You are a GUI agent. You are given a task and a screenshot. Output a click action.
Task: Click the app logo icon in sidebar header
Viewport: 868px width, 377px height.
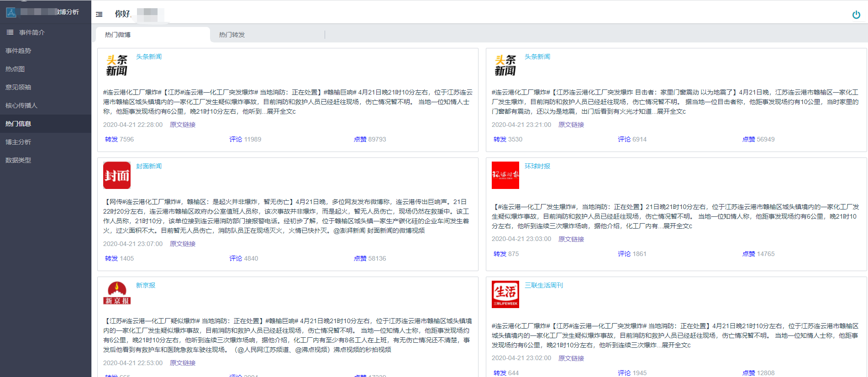click(x=11, y=12)
